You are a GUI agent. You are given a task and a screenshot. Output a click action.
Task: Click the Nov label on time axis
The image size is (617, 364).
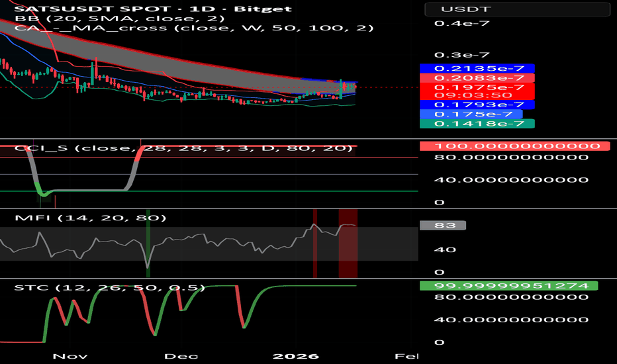pyautogui.click(x=70, y=357)
